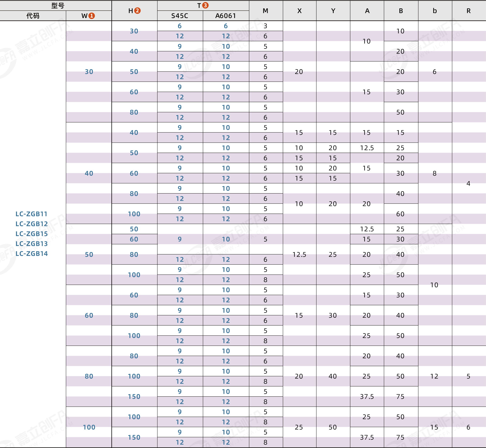Choose W value 80

[89, 376]
